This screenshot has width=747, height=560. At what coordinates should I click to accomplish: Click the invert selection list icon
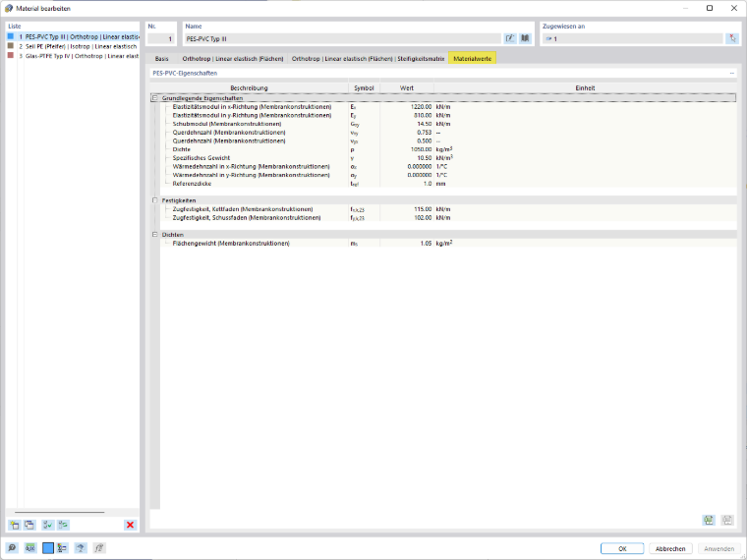pyautogui.click(x=63, y=525)
